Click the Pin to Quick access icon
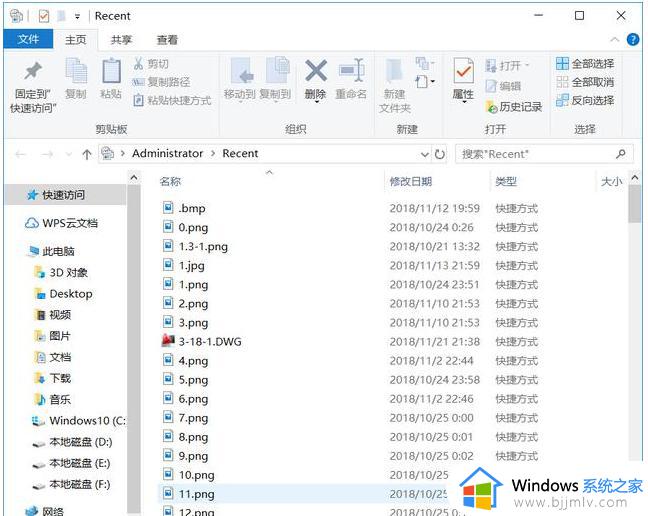The image size is (648, 516). click(x=33, y=71)
